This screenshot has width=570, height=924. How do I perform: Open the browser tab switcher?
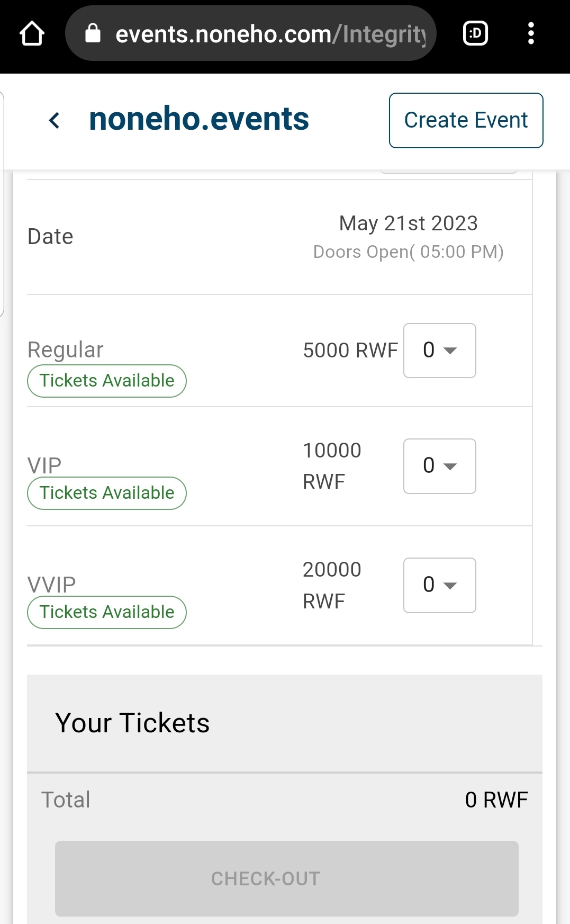(475, 34)
